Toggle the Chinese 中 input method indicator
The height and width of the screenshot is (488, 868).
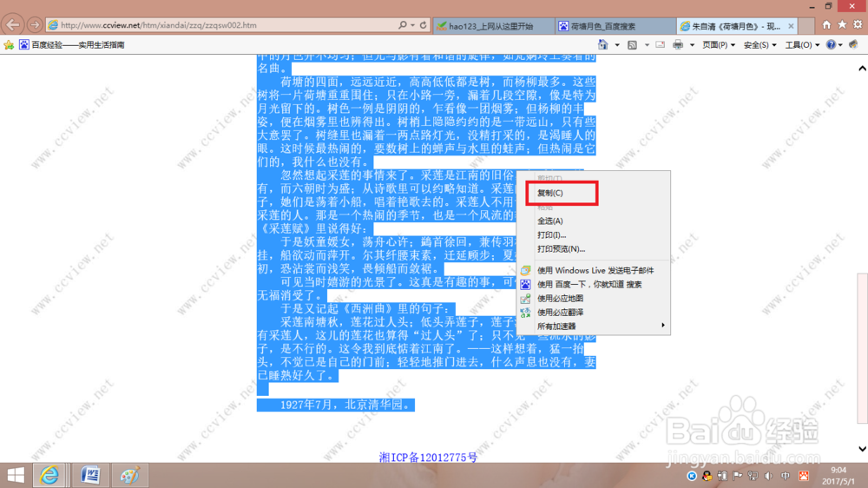click(x=786, y=476)
